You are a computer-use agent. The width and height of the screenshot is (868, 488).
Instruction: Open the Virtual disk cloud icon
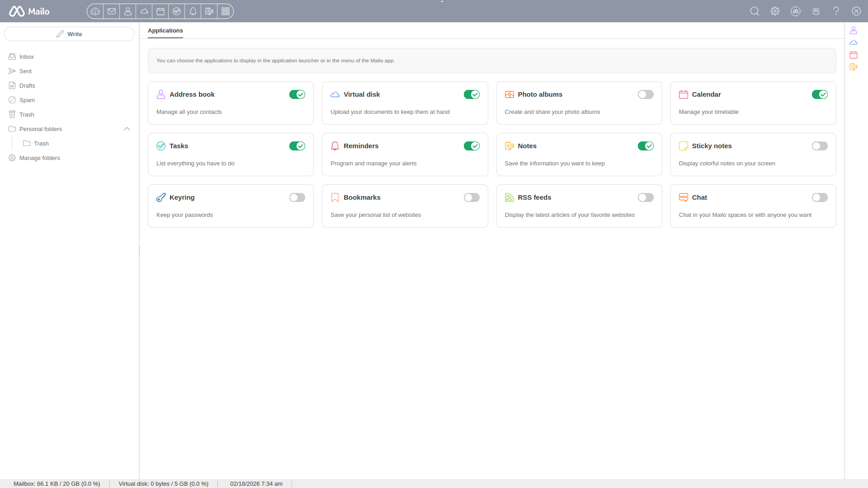point(144,11)
